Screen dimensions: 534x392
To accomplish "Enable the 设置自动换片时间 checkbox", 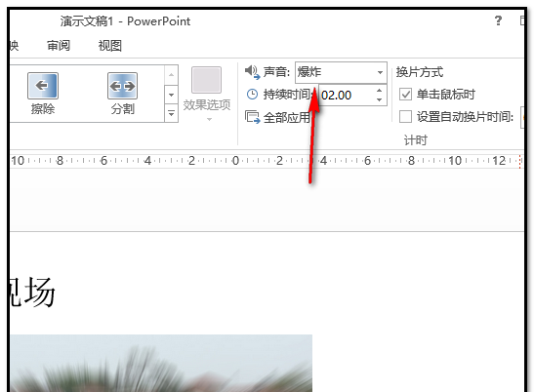I will [405, 116].
